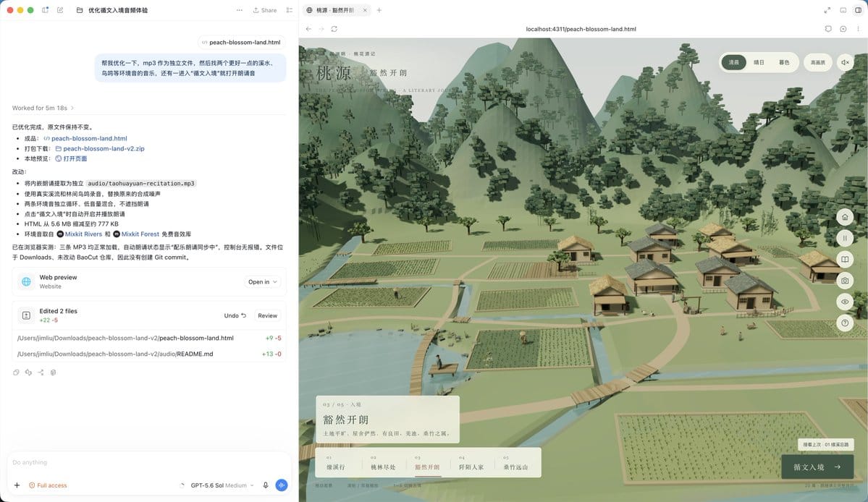Click the 循文入境 button
This screenshot has width=868, height=502.
tap(817, 467)
